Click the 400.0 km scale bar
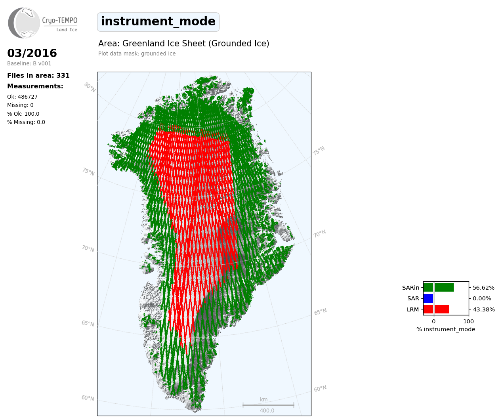Viewport: 504px width, 420px height. click(268, 405)
